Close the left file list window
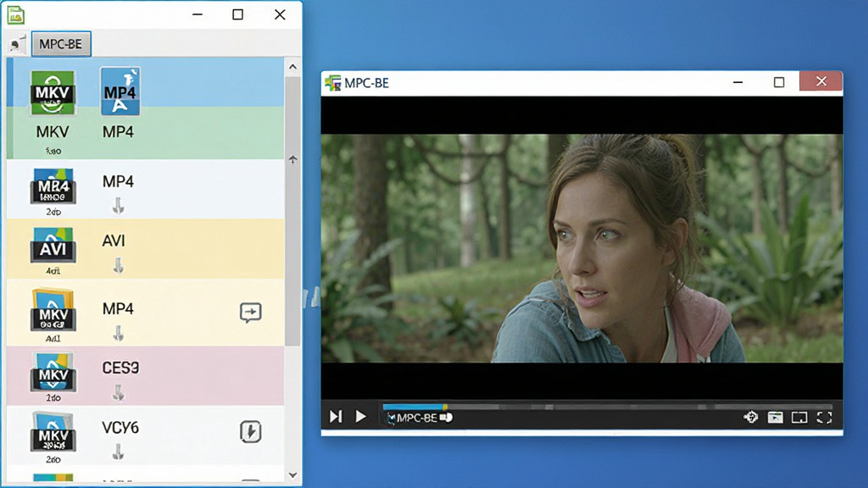868x488 pixels. [x=280, y=14]
